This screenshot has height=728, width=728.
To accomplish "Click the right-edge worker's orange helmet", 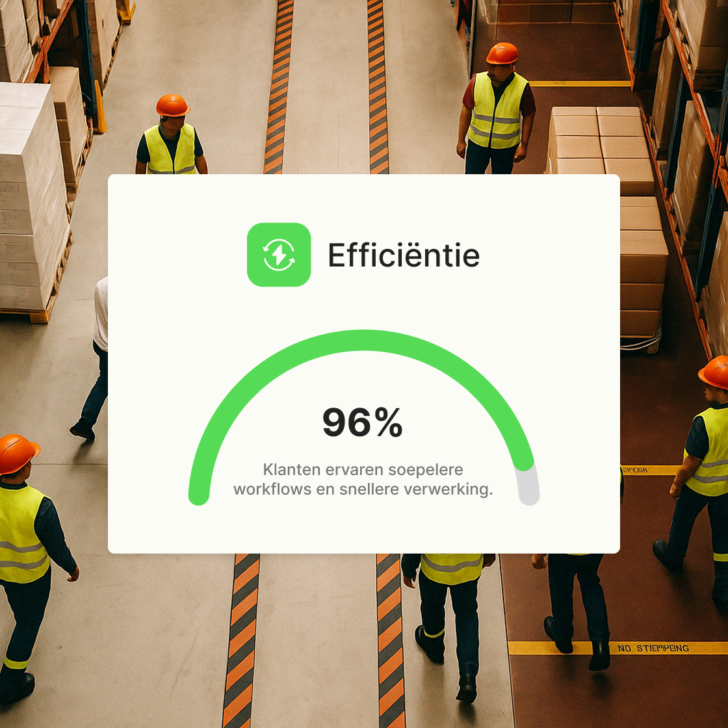I will [715, 372].
